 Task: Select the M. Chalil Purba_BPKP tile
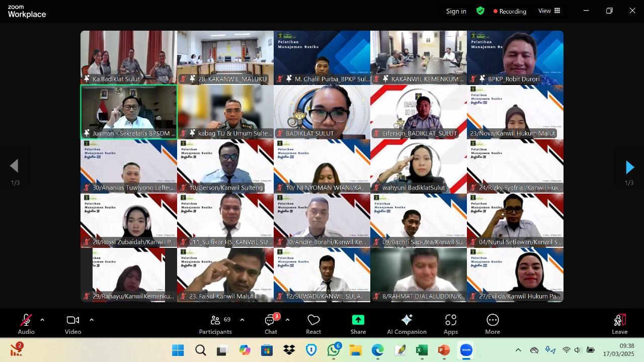click(322, 57)
